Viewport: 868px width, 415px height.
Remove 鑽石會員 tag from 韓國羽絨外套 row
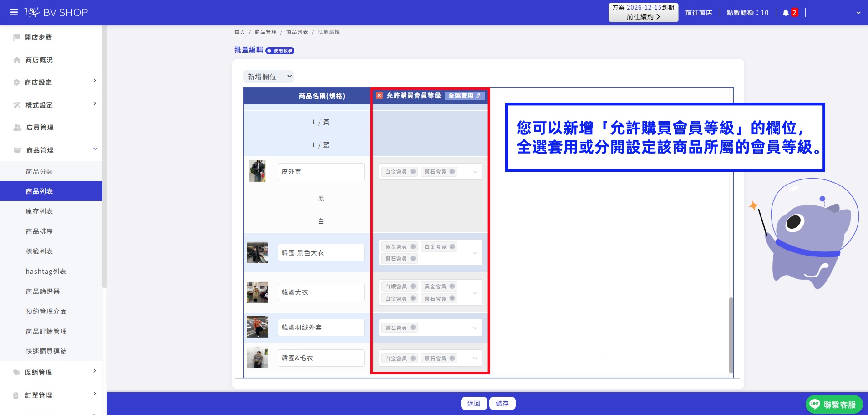pos(413,328)
